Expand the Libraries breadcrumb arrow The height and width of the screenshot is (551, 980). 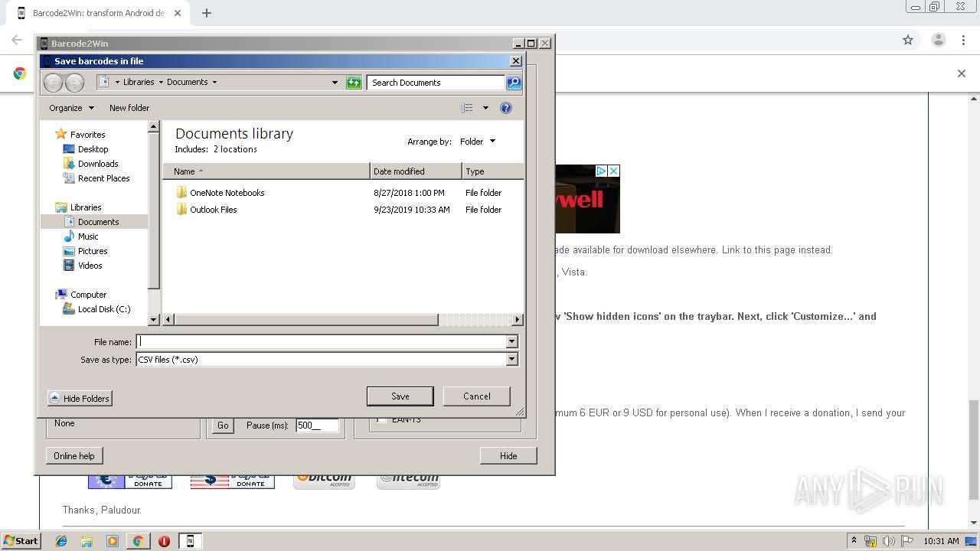coord(161,82)
